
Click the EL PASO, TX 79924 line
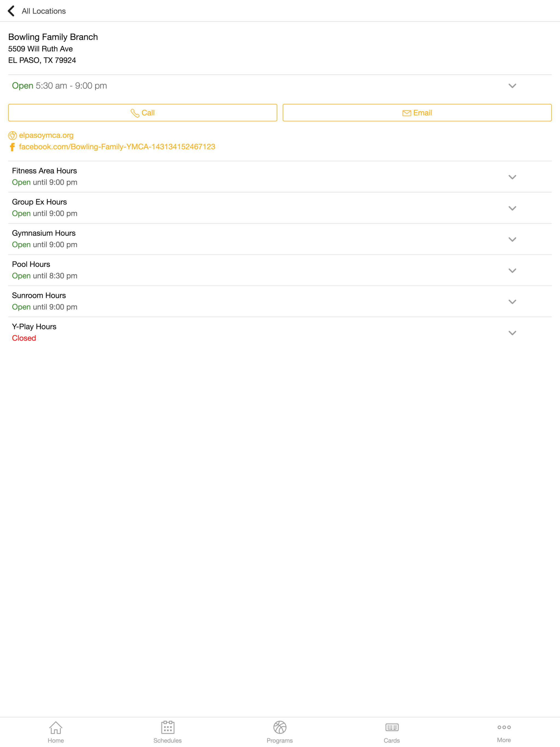(x=42, y=60)
